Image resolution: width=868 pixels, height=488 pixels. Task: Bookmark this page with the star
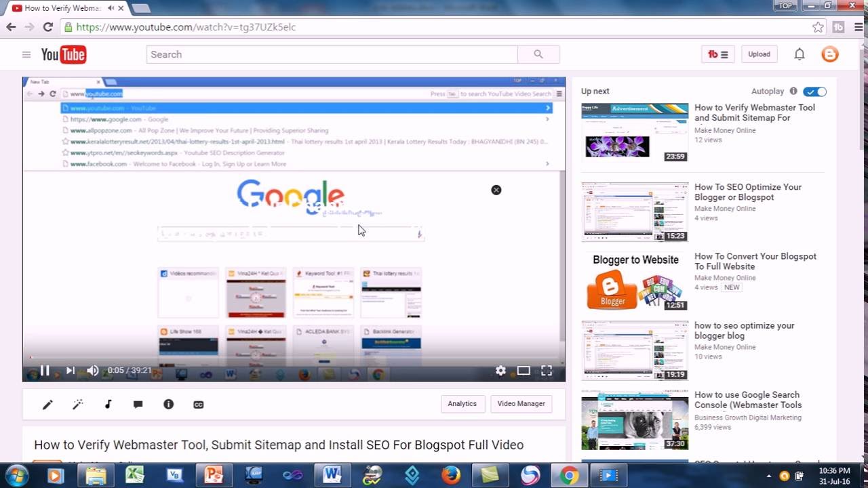[x=818, y=27]
